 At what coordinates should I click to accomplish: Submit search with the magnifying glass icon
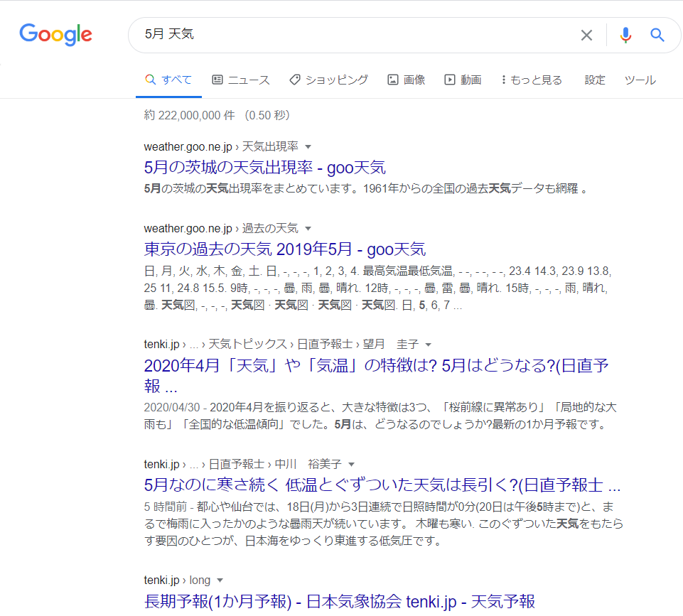(657, 36)
